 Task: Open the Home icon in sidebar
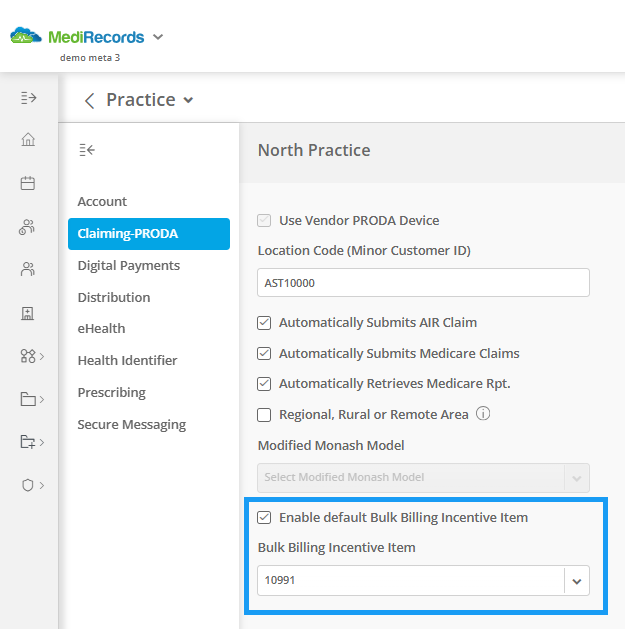pos(28,139)
